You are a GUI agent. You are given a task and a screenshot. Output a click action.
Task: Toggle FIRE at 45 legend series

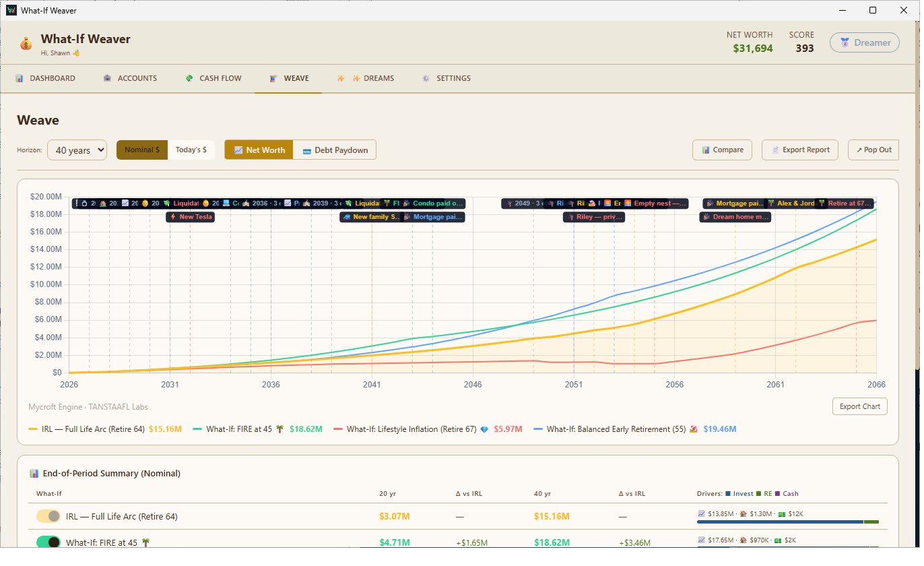[258, 429]
